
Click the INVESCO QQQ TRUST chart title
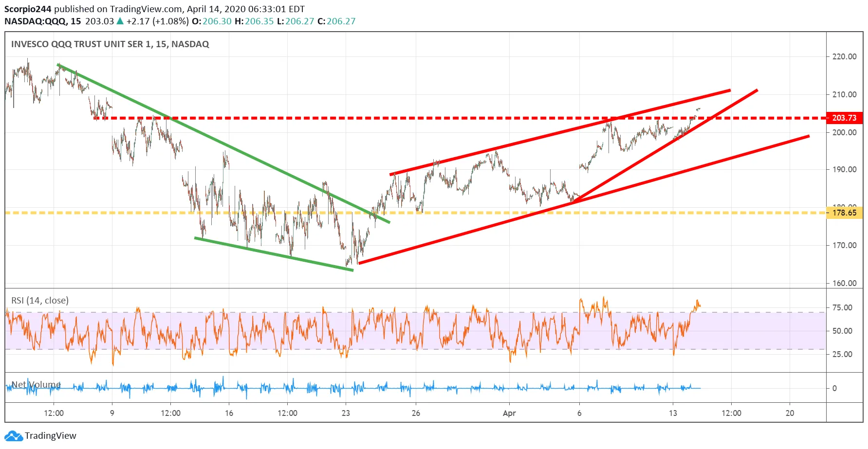click(x=110, y=44)
